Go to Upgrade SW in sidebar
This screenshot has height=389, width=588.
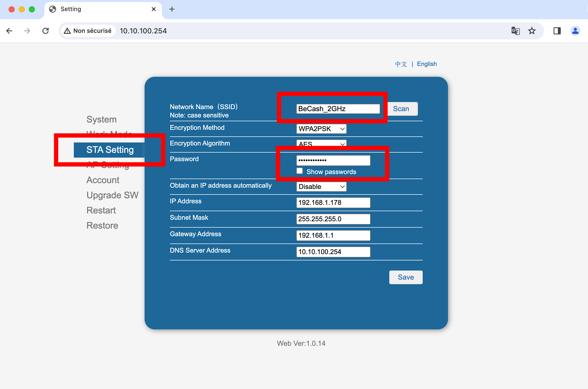(x=112, y=195)
